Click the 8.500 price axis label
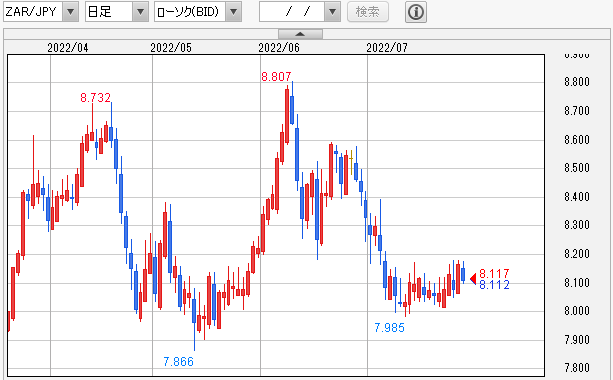This screenshot has height=380, width=613. [577, 168]
